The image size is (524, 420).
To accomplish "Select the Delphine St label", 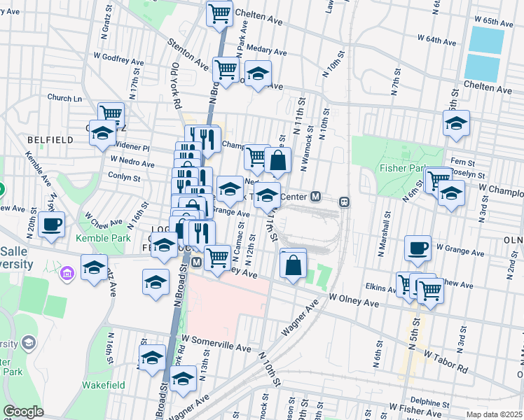I will 429,402.
